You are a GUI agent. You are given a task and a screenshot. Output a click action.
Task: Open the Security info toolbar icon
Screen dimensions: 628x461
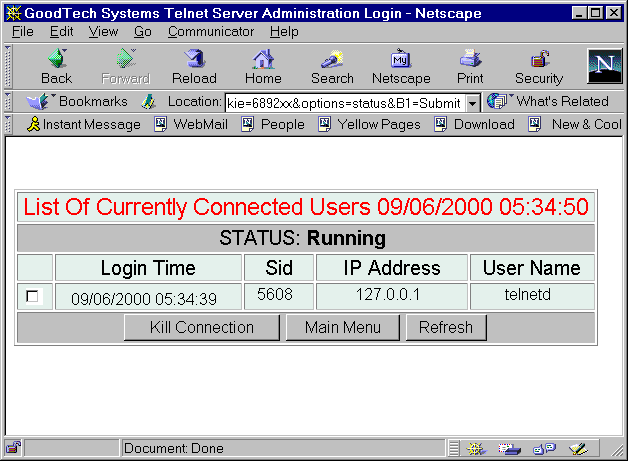539,66
